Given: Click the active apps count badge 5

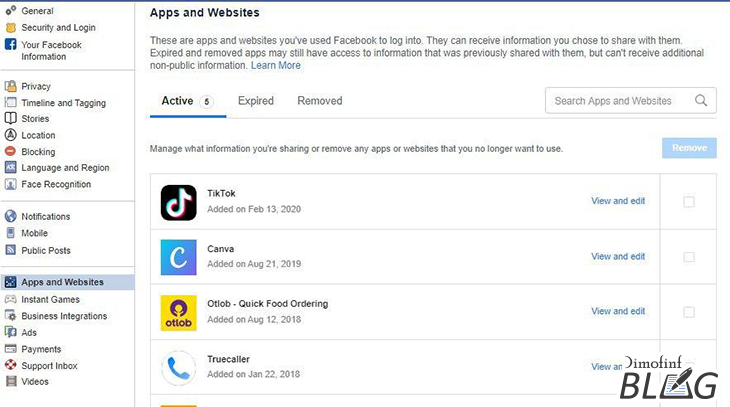Looking at the screenshot, I should 207,102.
